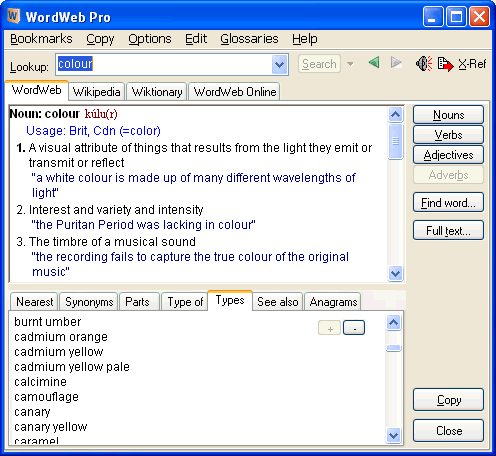Open the Bookmarks menu
The height and width of the screenshot is (456, 496).
[x=41, y=39]
